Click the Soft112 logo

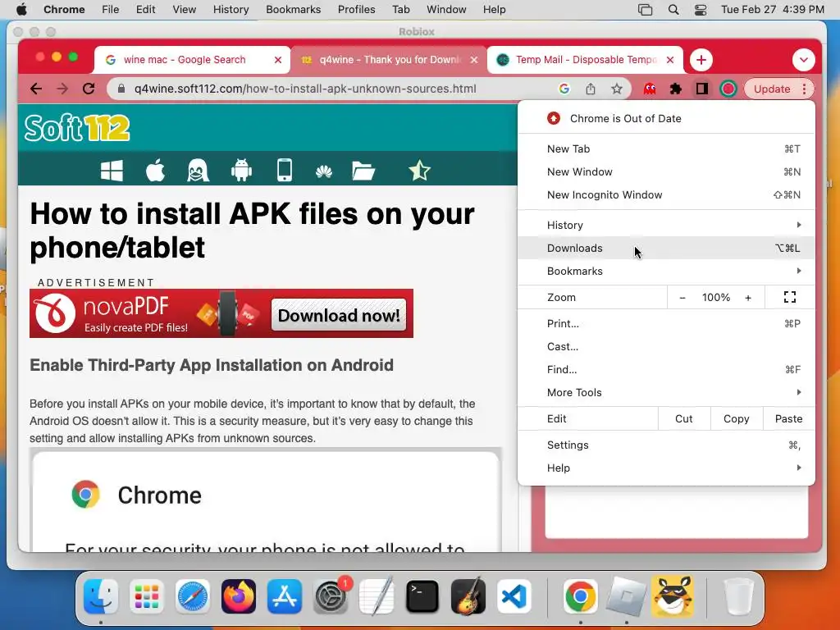[x=77, y=128]
